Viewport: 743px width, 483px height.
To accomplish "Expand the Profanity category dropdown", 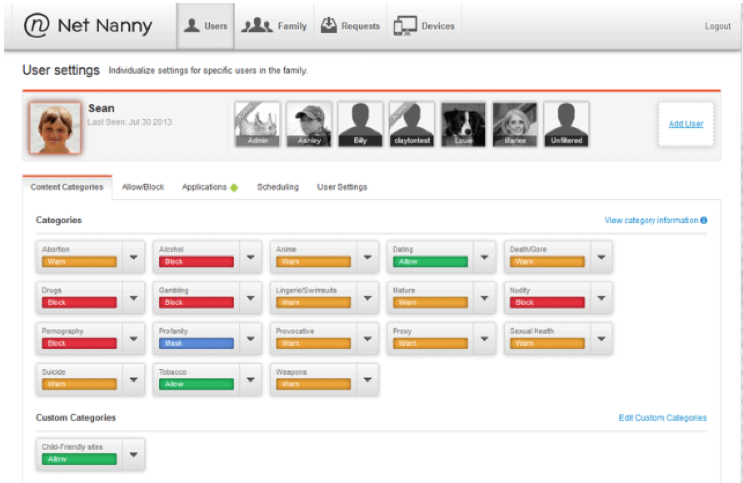I will (251, 339).
